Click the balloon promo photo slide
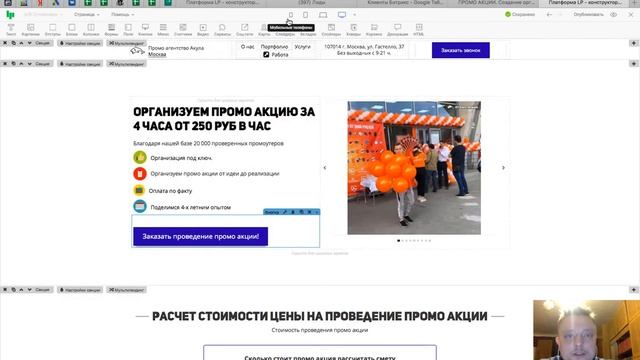This screenshot has height=360, width=640. (x=414, y=168)
